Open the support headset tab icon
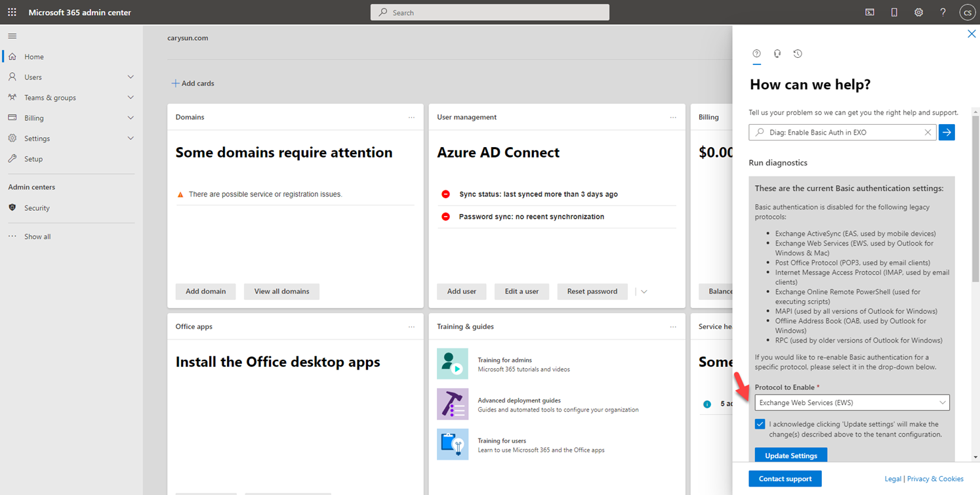Image resolution: width=980 pixels, height=495 pixels. pos(777,54)
